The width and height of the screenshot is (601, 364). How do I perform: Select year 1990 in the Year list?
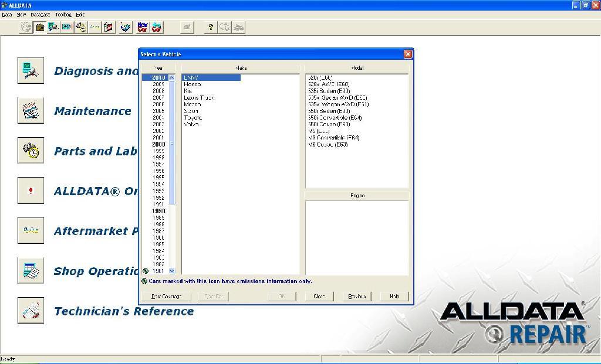(158, 211)
